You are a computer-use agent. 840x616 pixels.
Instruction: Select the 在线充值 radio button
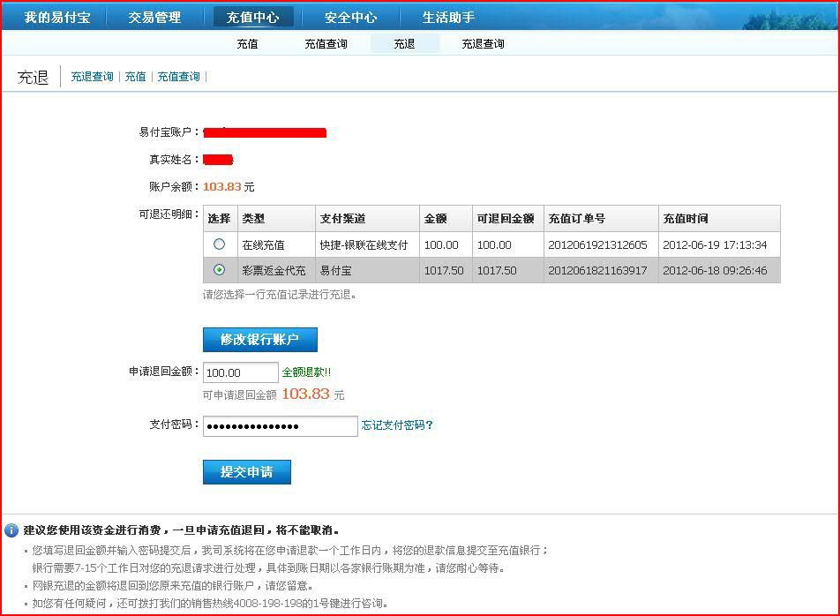point(220,244)
